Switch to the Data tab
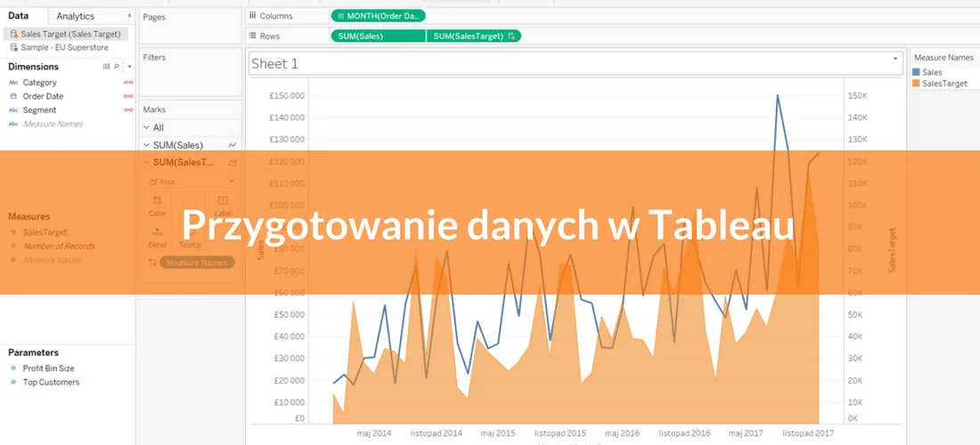 pyautogui.click(x=18, y=16)
